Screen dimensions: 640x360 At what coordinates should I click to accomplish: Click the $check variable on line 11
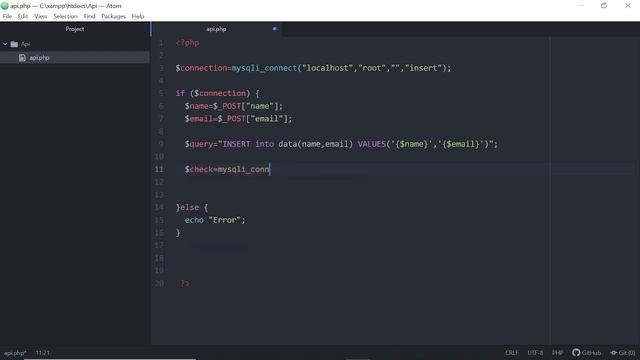199,169
